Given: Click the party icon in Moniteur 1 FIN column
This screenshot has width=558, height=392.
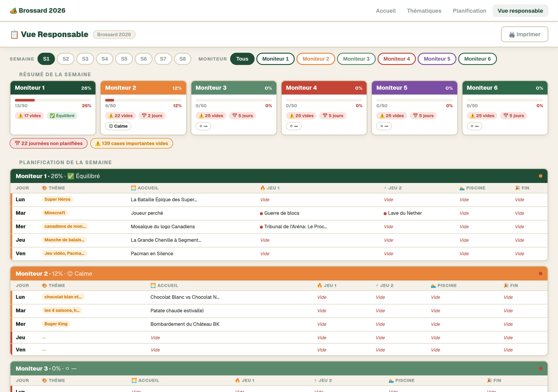Looking at the screenshot, I should click(x=517, y=188).
